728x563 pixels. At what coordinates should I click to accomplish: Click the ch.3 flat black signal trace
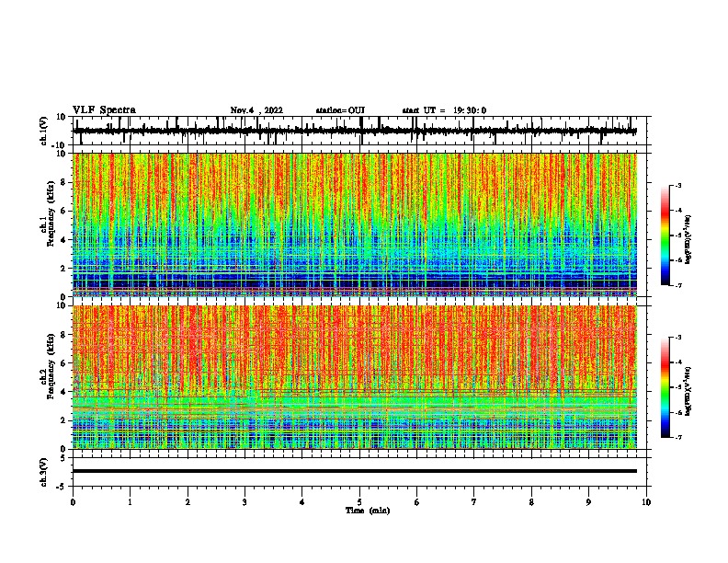(x=354, y=471)
